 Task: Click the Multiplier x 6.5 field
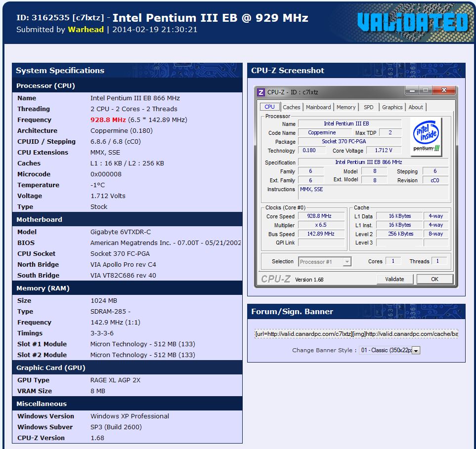[321, 225]
